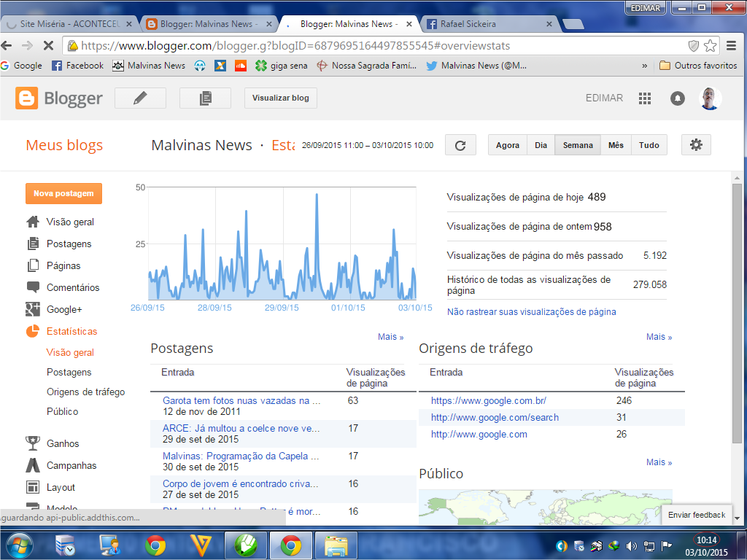Click the Nova postagem button
Screen dimensions: 747x560
[64, 193]
